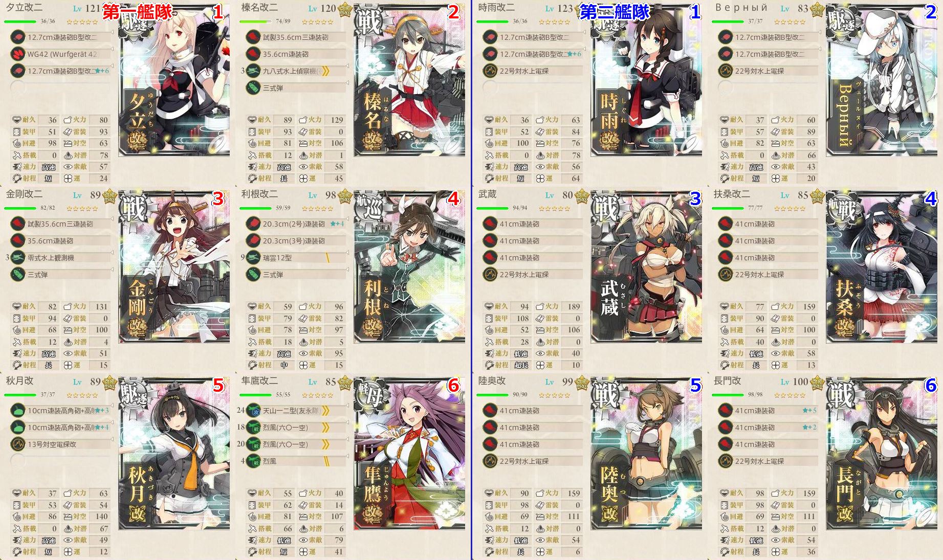The image size is (943, 560).
Task: Click first 41cm gun icon on Musashi
Action: (490, 223)
